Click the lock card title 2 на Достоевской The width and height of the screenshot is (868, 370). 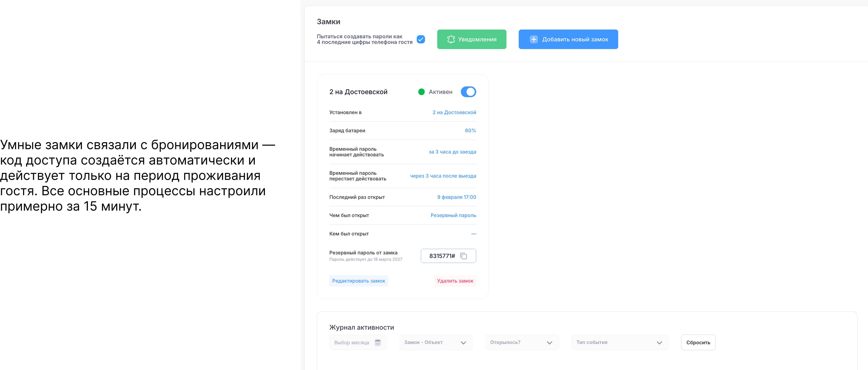coord(359,92)
